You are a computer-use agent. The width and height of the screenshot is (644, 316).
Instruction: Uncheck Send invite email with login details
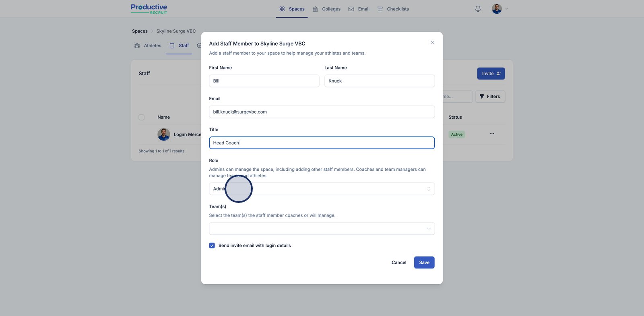click(x=212, y=246)
